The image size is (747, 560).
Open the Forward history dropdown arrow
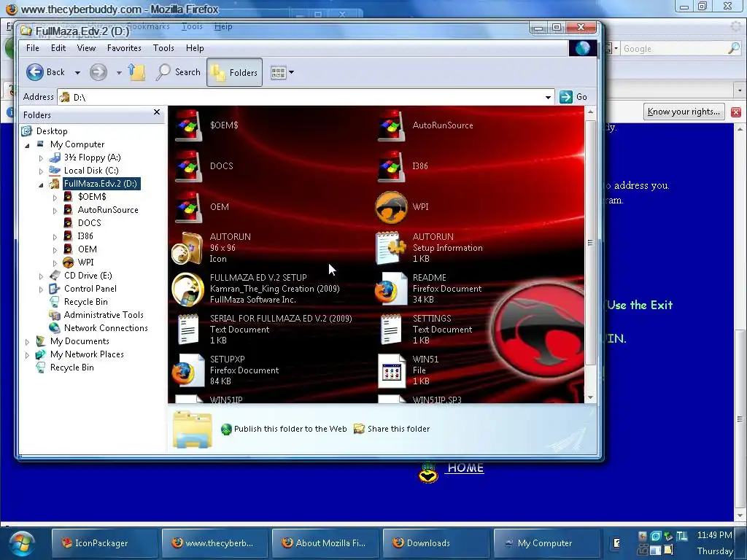click(119, 73)
